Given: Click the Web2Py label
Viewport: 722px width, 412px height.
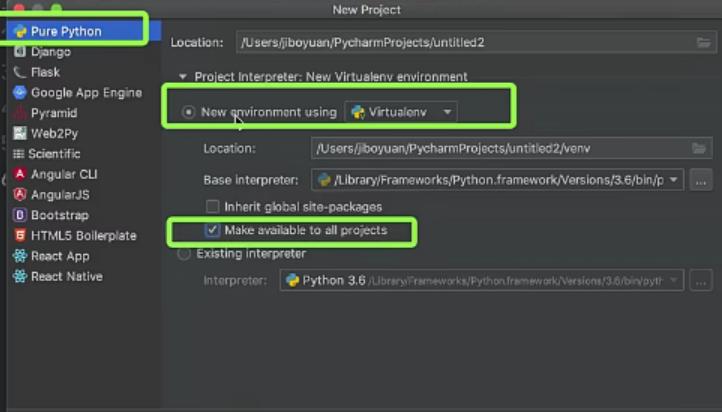Looking at the screenshot, I should tap(54, 133).
